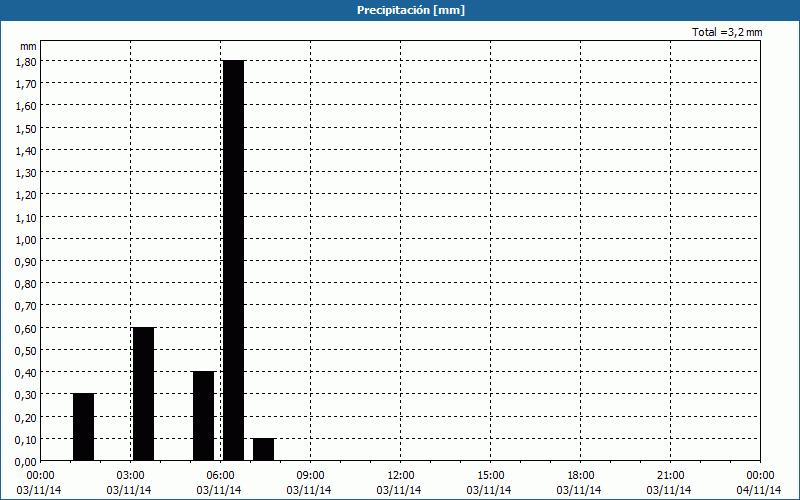The image size is (800, 500).
Task: Click the 0,00 y-axis value
Action: pyautogui.click(x=26, y=462)
